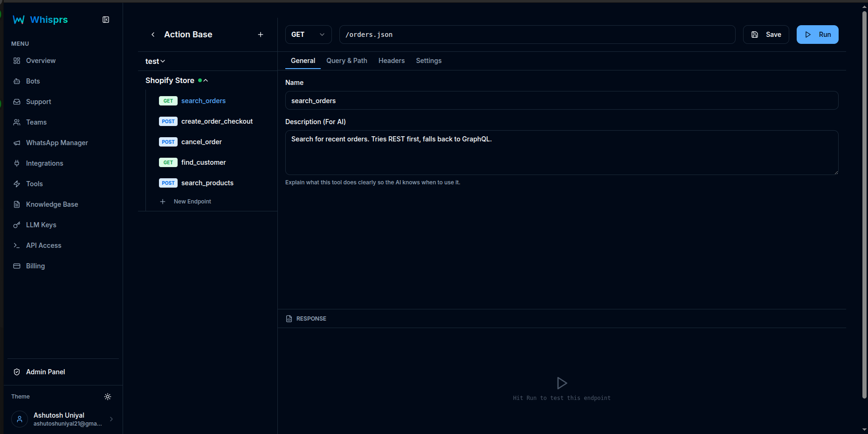Screen dimensions: 868x434
Task: Click the LLM Keys key icon
Action: point(17,225)
